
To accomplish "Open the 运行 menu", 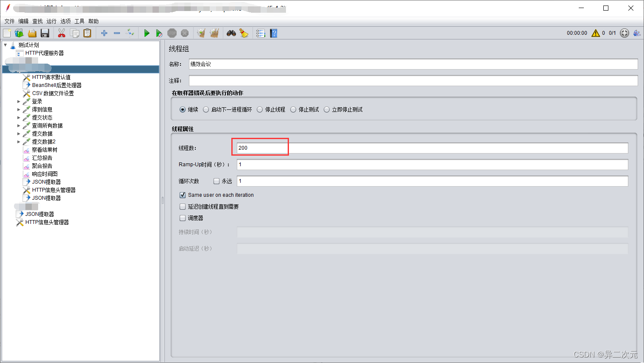I will [51, 21].
